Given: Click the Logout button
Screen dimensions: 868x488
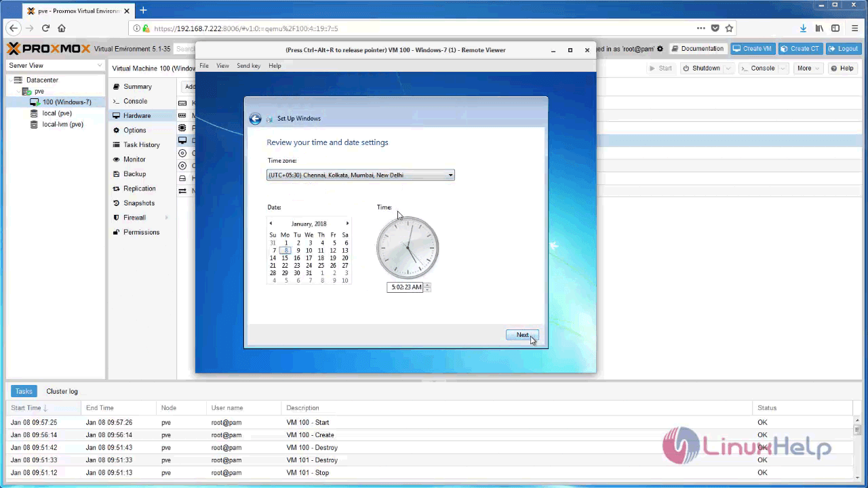Looking at the screenshot, I should [x=844, y=49].
